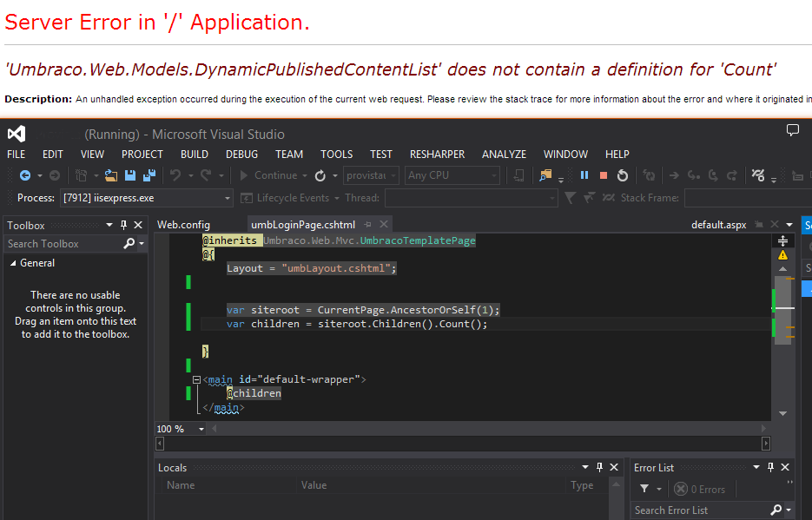Close the umbLoginPage.cshtml tab
The height and width of the screenshot is (520, 812).
(x=384, y=225)
